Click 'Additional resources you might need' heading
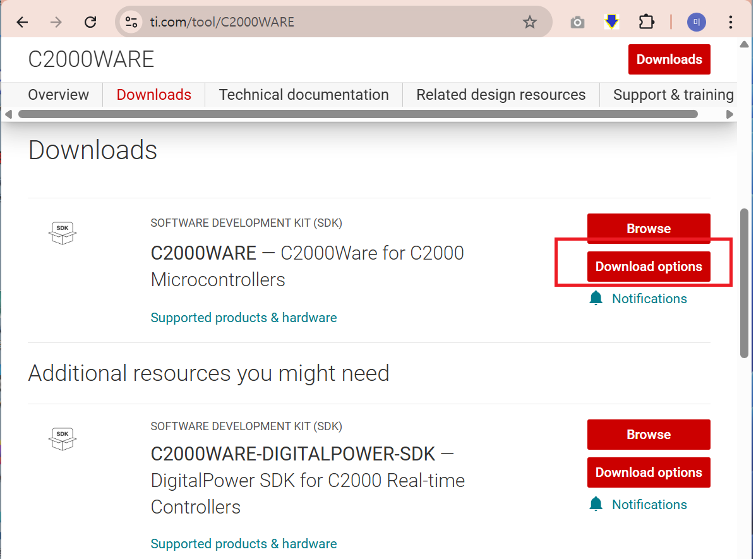Viewport: 756px width, 559px height. point(209,373)
